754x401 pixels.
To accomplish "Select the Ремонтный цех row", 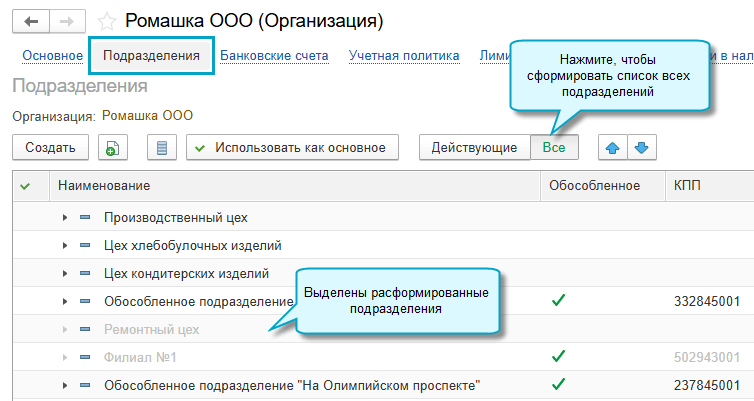I will (x=151, y=329).
